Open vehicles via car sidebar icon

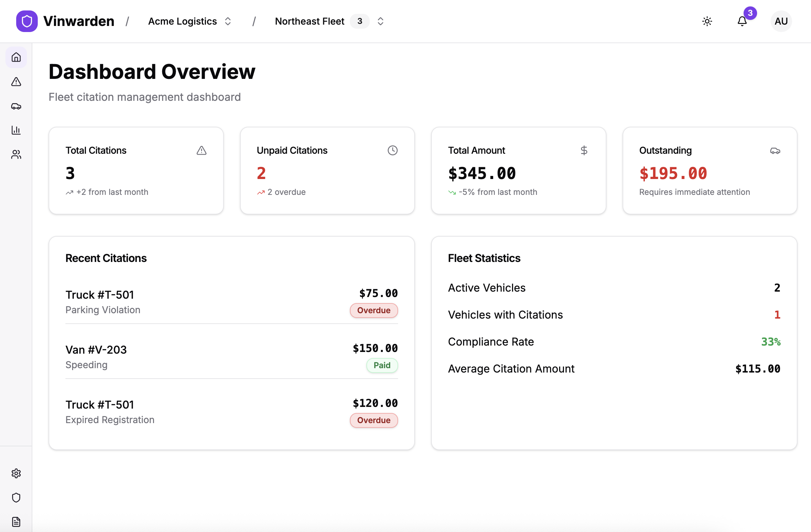click(x=16, y=106)
